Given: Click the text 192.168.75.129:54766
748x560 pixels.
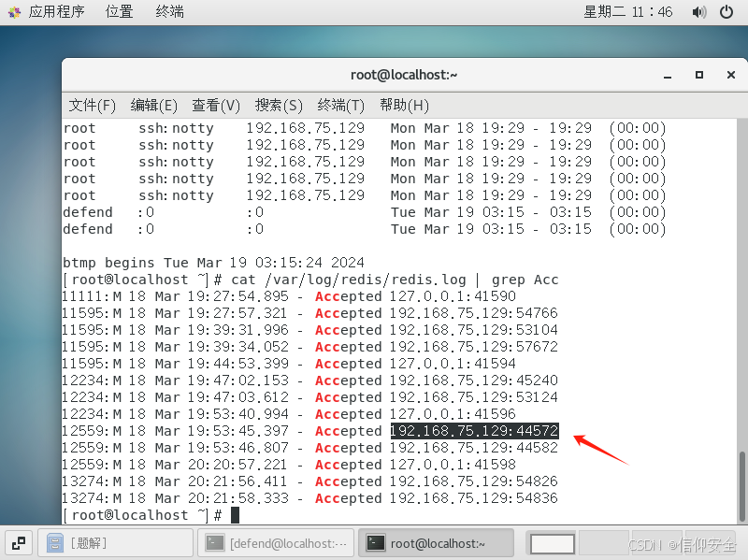Looking at the screenshot, I should (474, 313).
